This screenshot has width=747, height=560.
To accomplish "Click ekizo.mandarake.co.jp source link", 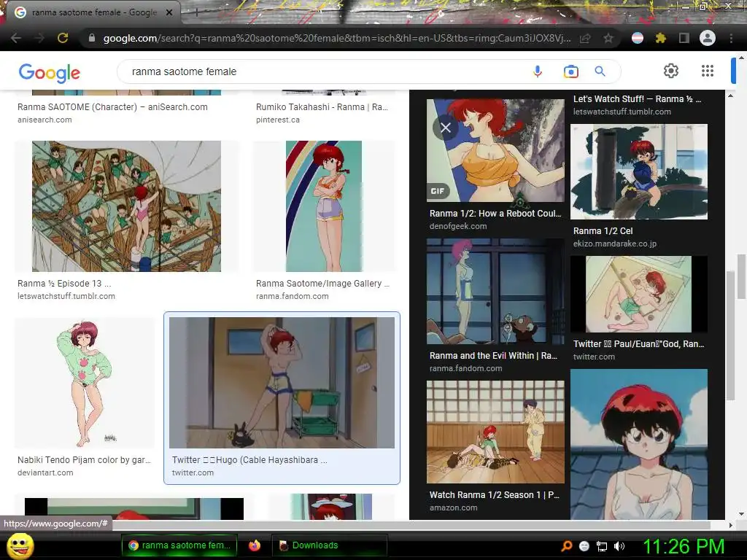I will pyautogui.click(x=614, y=244).
